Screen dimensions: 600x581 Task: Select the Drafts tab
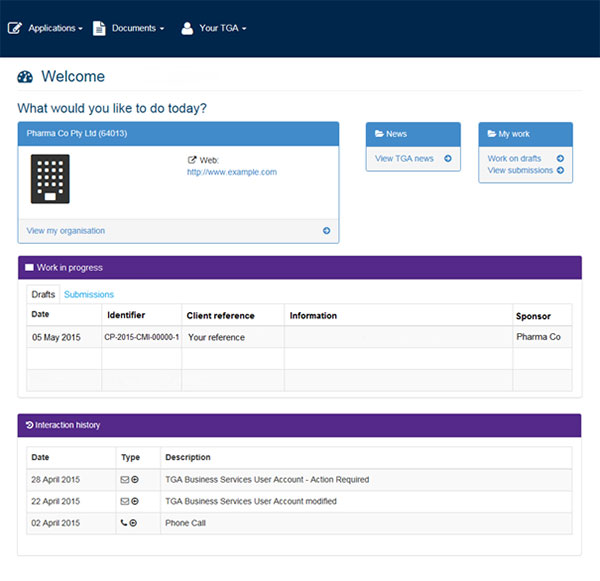[43, 295]
